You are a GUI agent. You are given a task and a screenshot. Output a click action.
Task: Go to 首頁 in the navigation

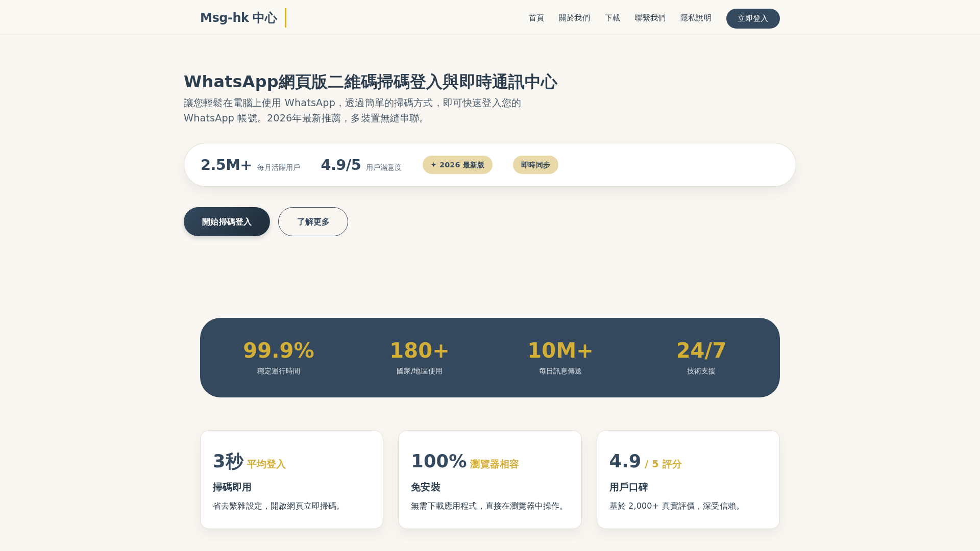coord(536,18)
